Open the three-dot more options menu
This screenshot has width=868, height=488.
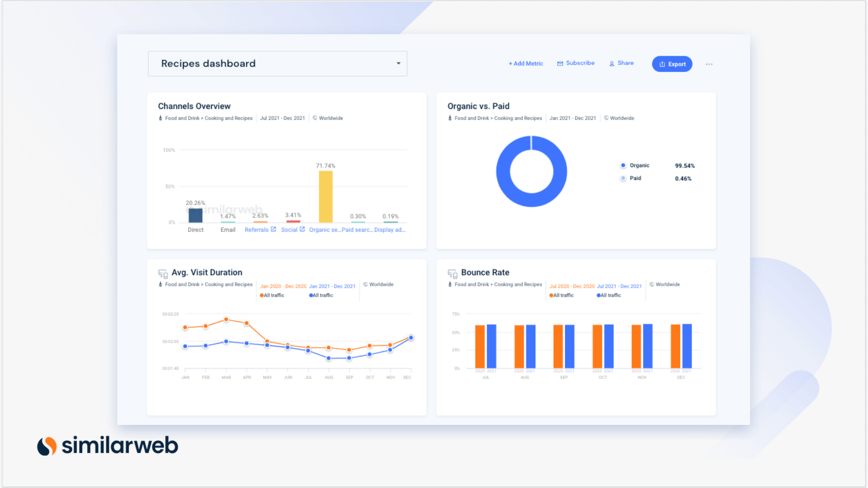tap(709, 64)
